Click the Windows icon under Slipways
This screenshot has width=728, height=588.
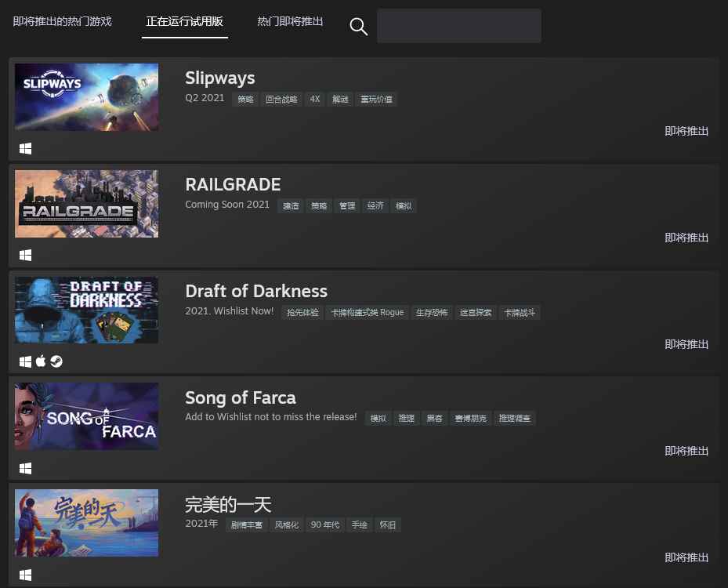25,148
